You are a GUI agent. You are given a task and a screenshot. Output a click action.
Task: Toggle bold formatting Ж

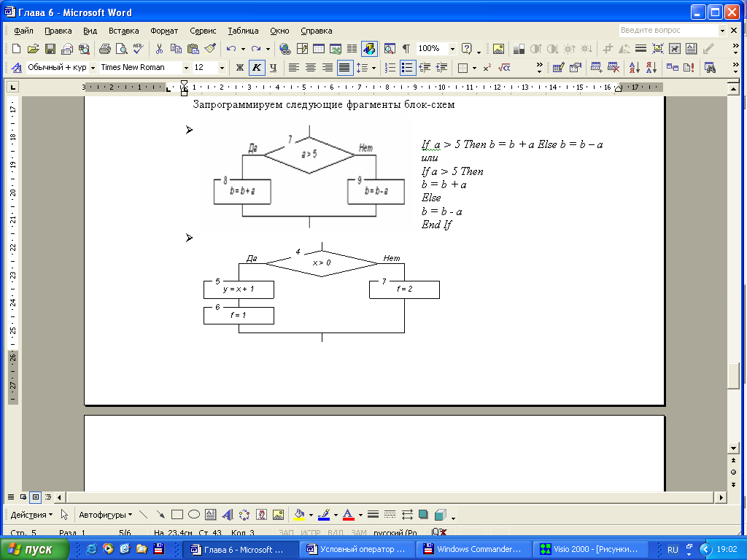239,68
